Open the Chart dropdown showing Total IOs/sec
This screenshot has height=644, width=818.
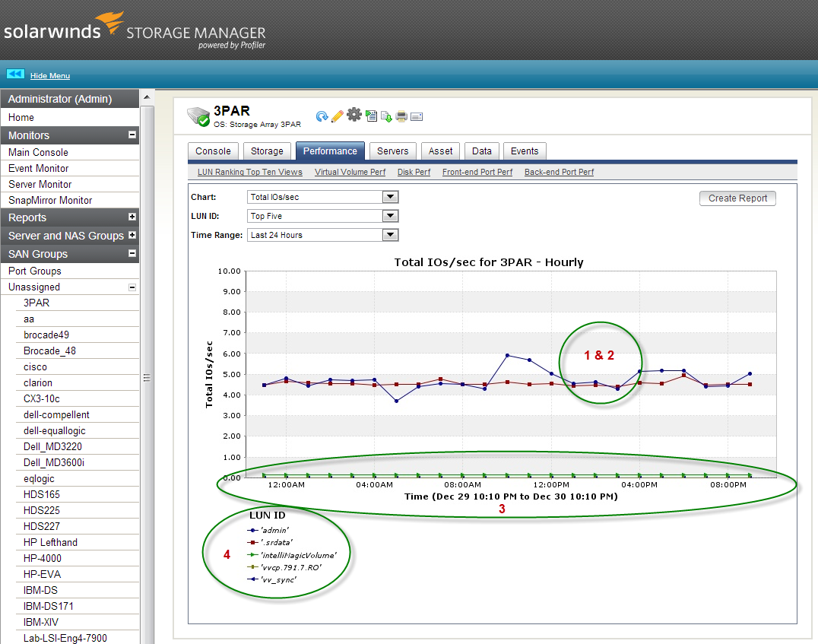pos(322,197)
